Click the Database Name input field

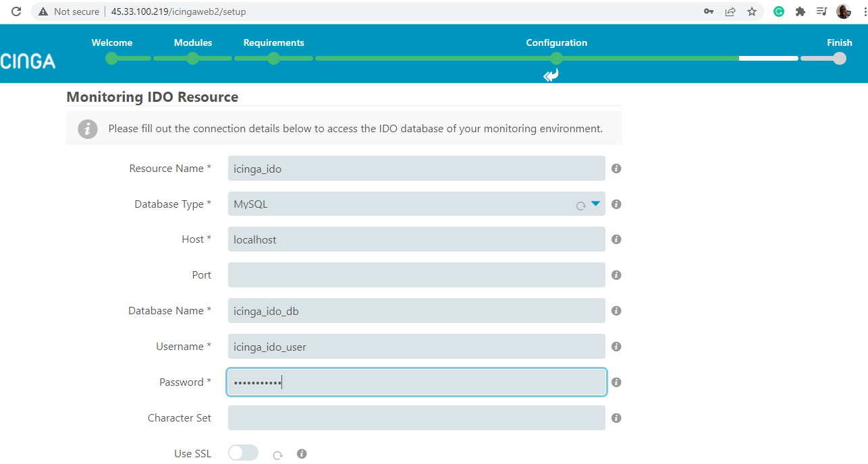pyautogui.click(x=416, y=311)
